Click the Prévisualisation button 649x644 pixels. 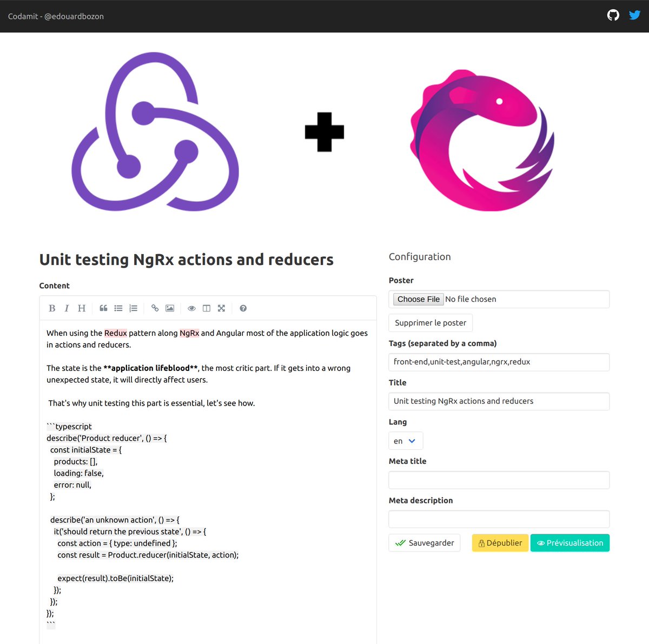point(570,543)
